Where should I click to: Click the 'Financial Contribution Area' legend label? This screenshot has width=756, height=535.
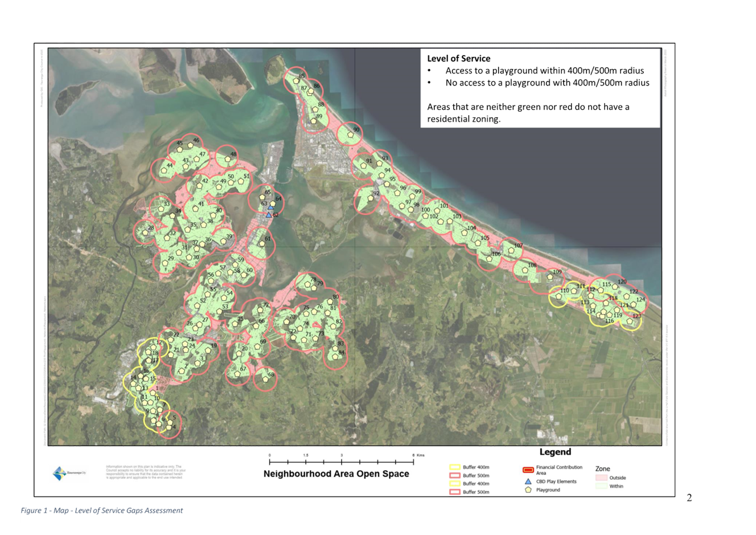pos(559,470)
